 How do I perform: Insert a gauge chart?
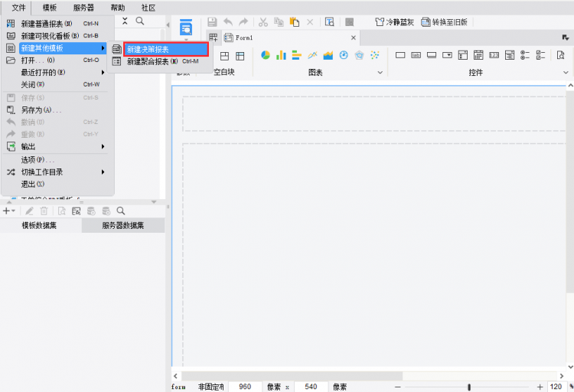(344, 55)
